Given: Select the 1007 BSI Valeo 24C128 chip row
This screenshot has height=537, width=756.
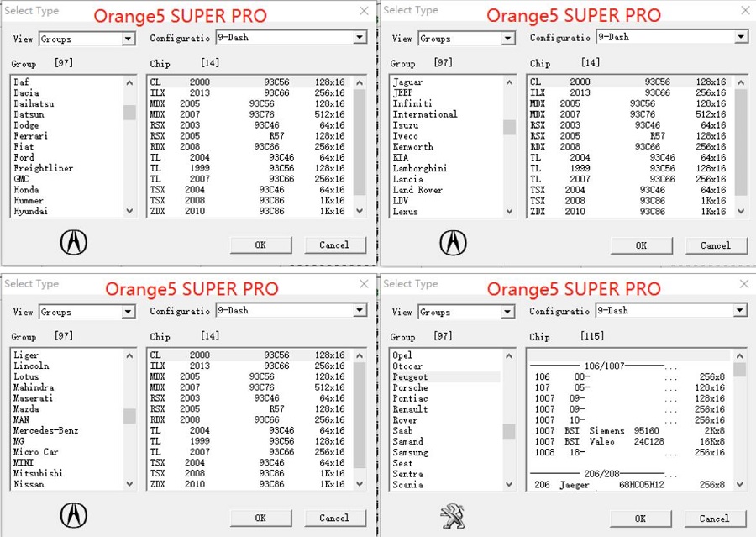Looking at the screenshot, I should pyautogui.click(x=629, y=441).
